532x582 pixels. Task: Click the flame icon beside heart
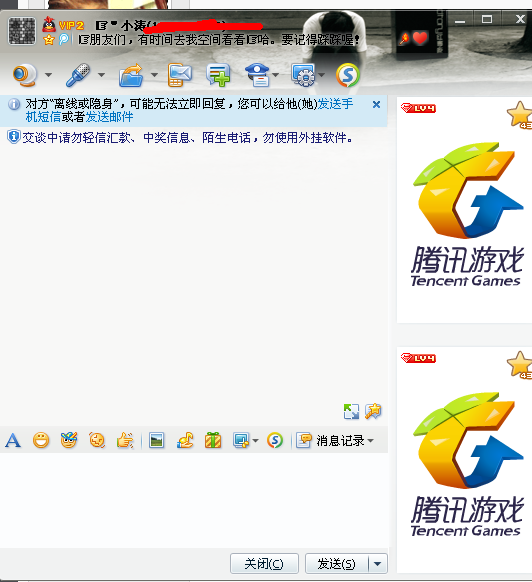click(404, 38)
